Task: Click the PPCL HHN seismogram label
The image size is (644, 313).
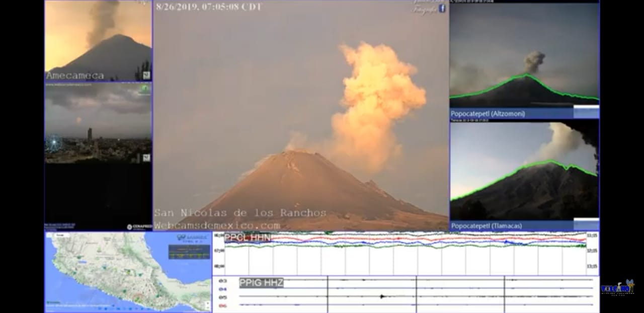Action: coord(247,238)
